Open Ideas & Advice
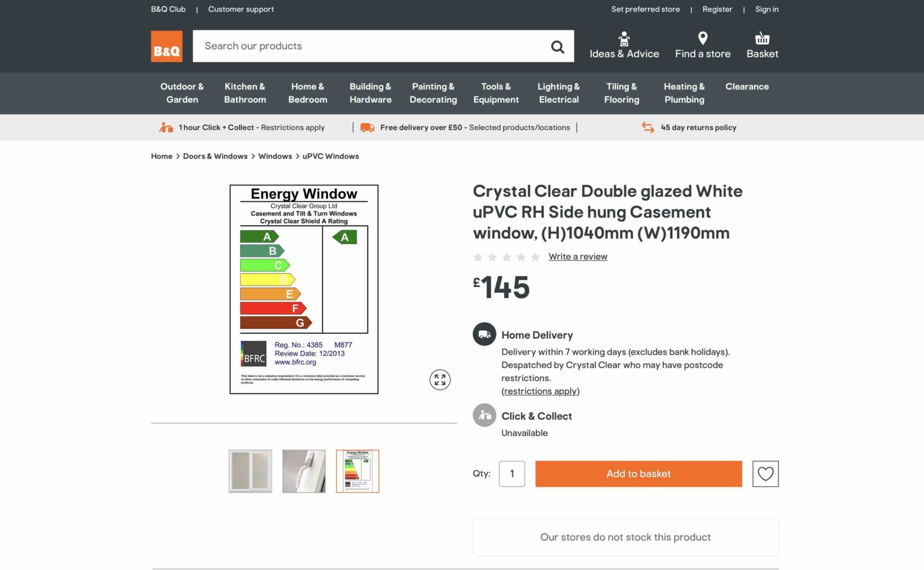Viewport: 924px width, 570px height. (x=624, y=46)
